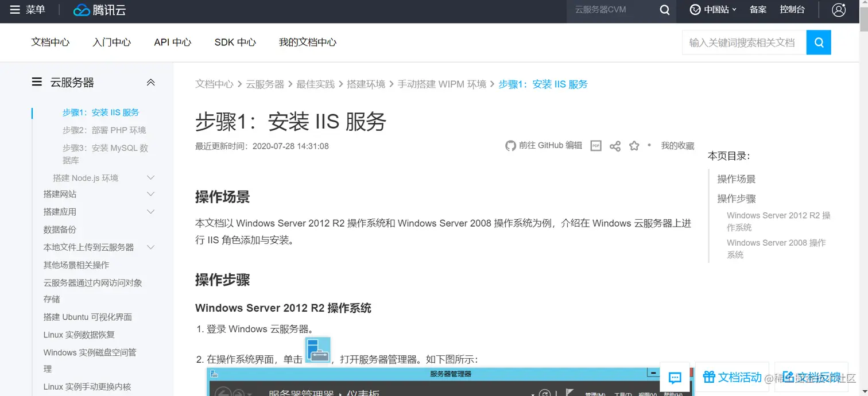Expand 本地文件上传到云服务器 section
868x396 pixels.
pos(150,247)
